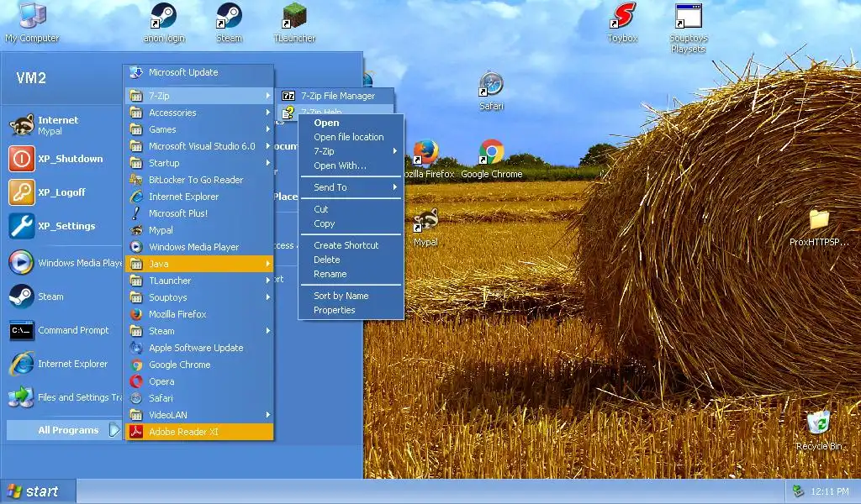Launch Steam from the start menu left pane
Image resolution: width=861 pixels, height=504 pixels.
click(61, 297)
